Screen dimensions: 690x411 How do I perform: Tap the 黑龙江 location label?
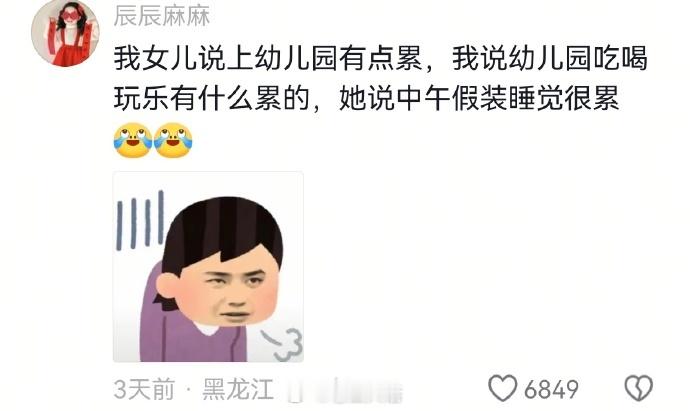[x=238, y=389]
